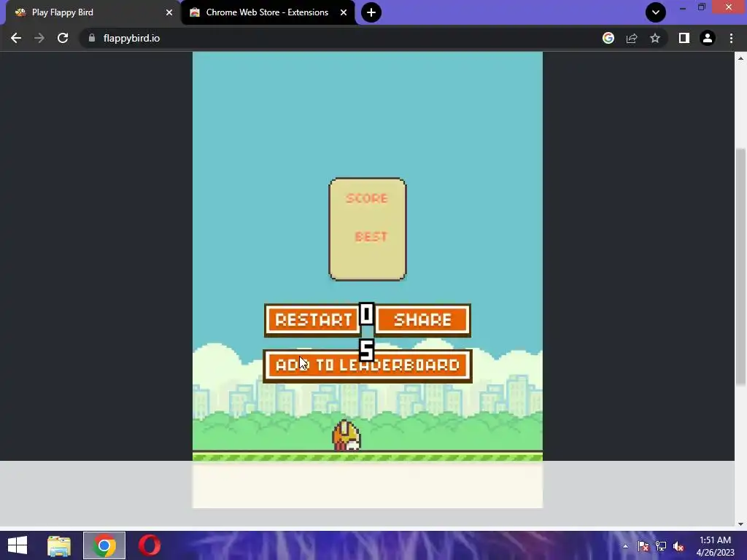The width and height of the screenshot is (747, 560).
Task: Show hidden system tray icons
Action: (x=625, y=546)
